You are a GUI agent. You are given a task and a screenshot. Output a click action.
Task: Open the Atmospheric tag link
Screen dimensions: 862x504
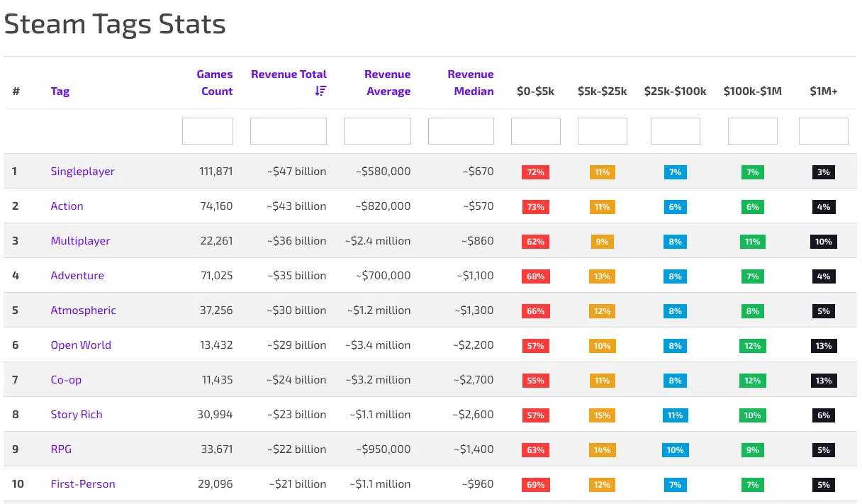pos(83,310)
